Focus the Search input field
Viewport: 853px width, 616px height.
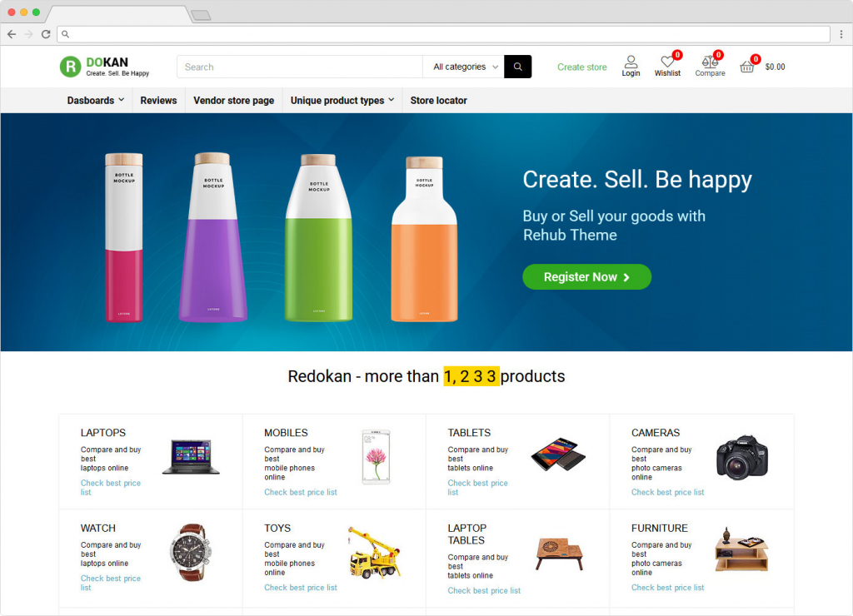pyautogui.click(x=300, y=67)
